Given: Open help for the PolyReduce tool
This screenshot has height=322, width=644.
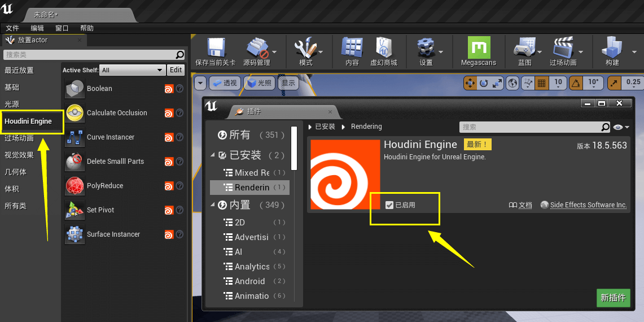Looking at the screenshot, I should 179,186.
